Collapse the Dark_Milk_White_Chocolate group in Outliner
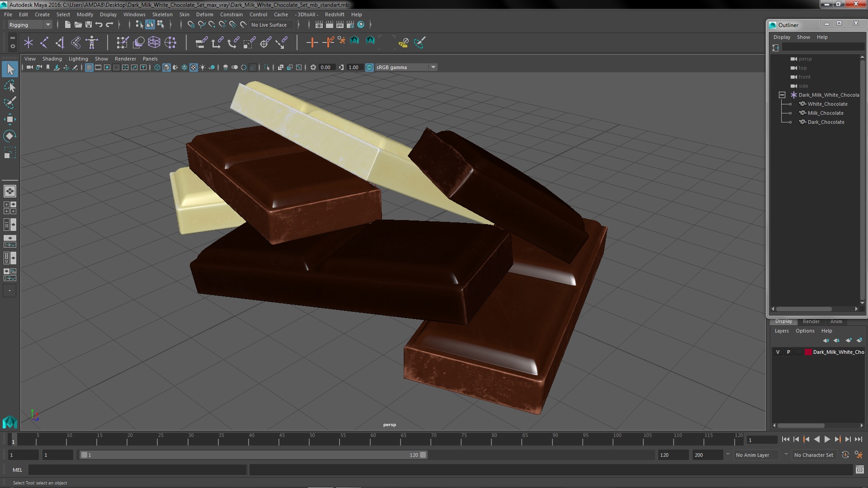Image resolution: width=868 pixels, height=488 pixels. [x=782, y=95]
